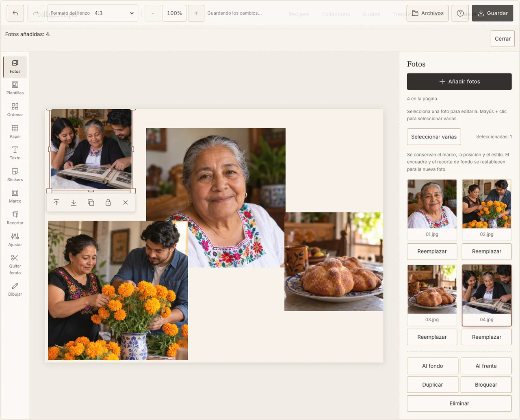Open the Plantillas sidebar tool
The image size is (520, 420).
(x=15, y=88)
